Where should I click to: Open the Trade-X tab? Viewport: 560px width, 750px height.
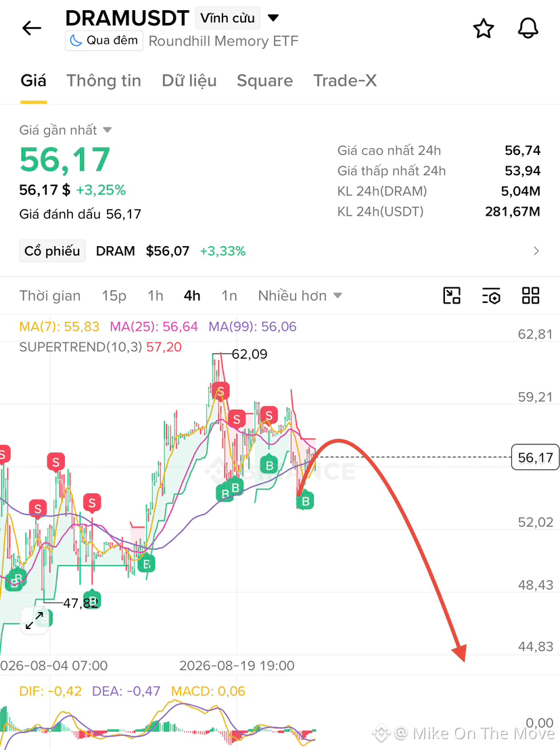[x=345, y=81]
